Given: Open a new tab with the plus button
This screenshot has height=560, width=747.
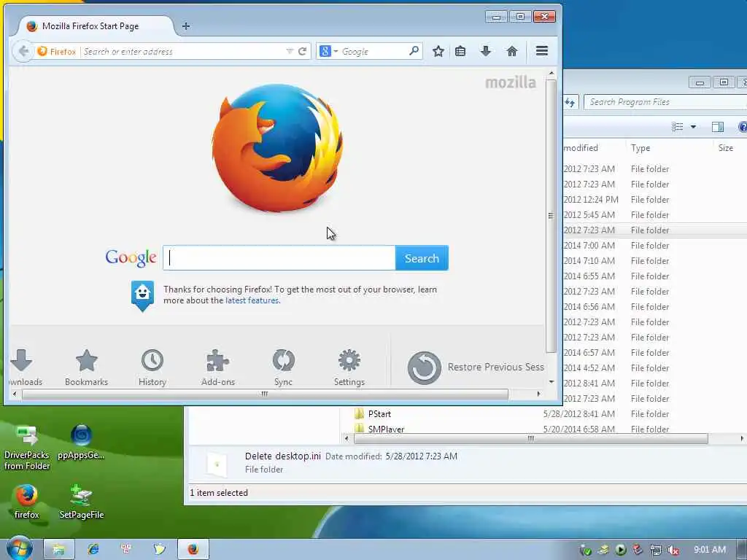Looking at the screenshot, I should pyautogui.click(x=186, y=26).
